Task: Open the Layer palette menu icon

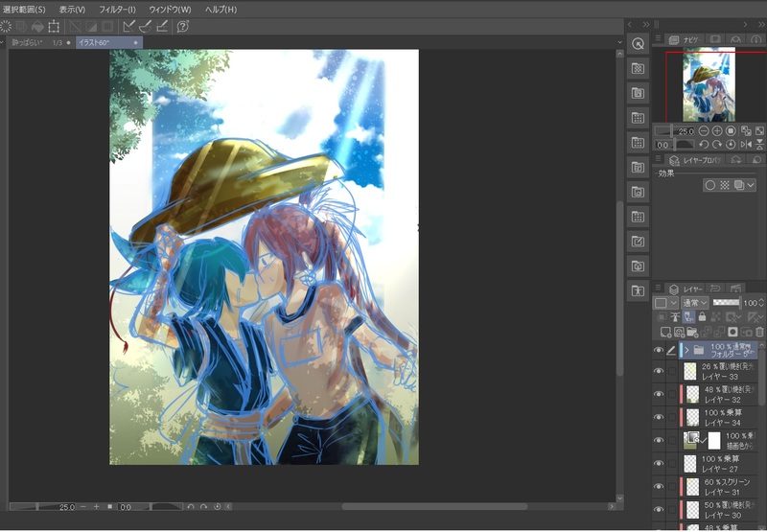Action: (659, 289)
